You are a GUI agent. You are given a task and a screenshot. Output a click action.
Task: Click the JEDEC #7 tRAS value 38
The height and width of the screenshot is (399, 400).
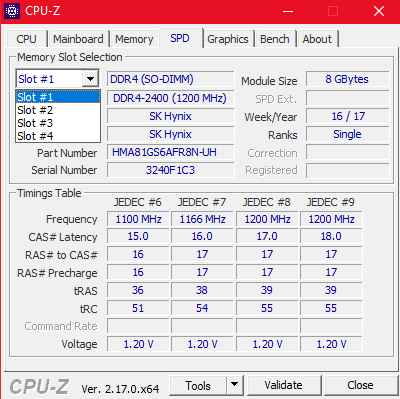click(x=202, y=290)
